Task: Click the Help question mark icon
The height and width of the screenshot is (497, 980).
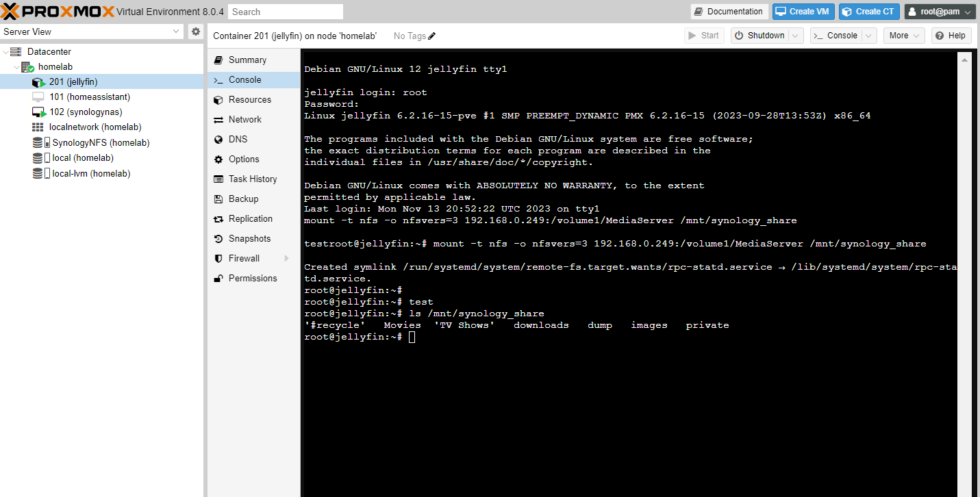Action: pos(940,36)
